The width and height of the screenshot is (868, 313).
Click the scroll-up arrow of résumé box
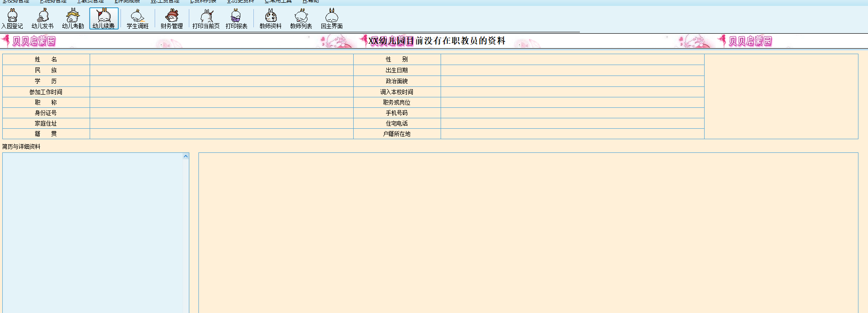pos(186,156)
